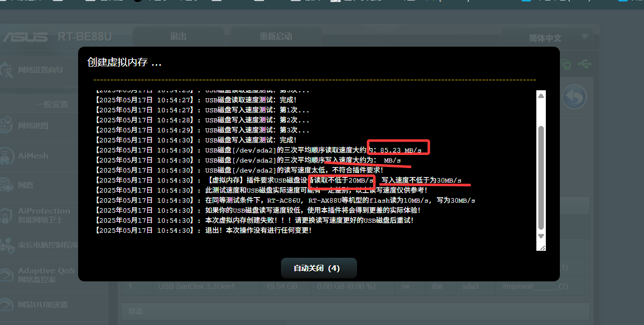
Task: Click the log line mentioning RT-AC86U, RT-AX88U
Action: click(285, 200)
